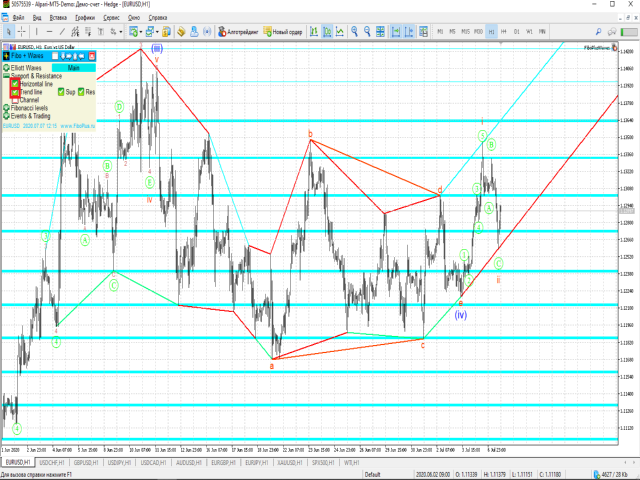Image resolution: width=640 pixels, height=480 pixels.
Task: Draw a vertical line object
Action: (x=36, y=31)
